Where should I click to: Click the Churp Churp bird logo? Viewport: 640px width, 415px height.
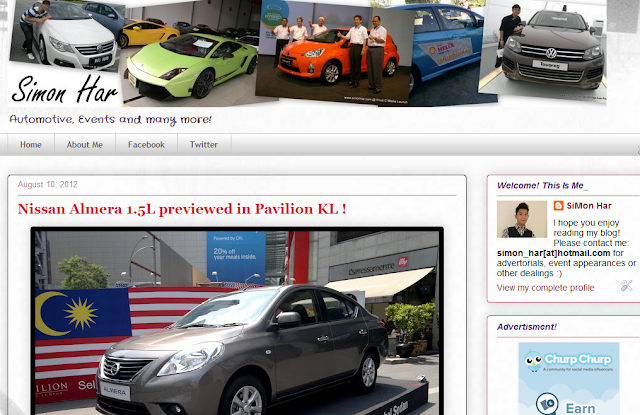pos(533,361)
